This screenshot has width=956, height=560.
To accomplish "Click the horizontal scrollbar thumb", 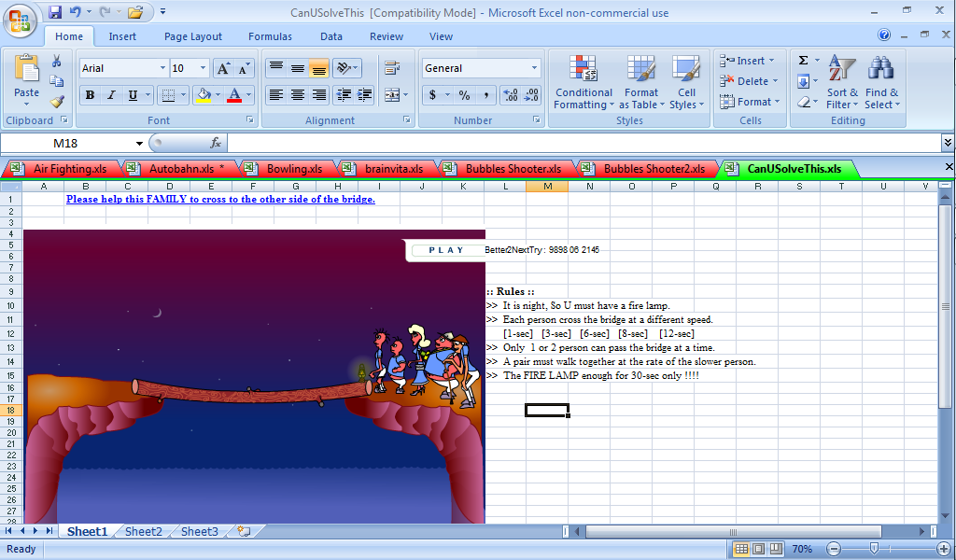I will pos(732,532).
